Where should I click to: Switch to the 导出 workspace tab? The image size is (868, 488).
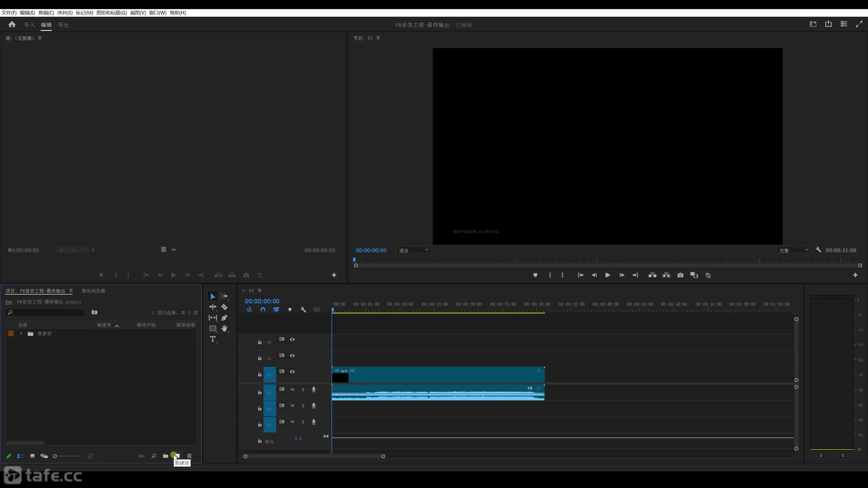click(x=63, y=25)
